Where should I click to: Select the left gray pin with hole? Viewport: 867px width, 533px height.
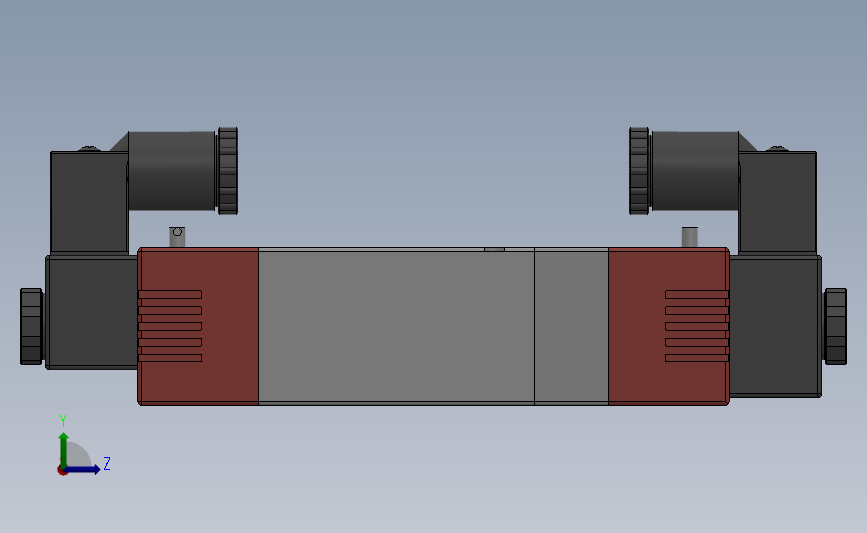pos(177,237)
